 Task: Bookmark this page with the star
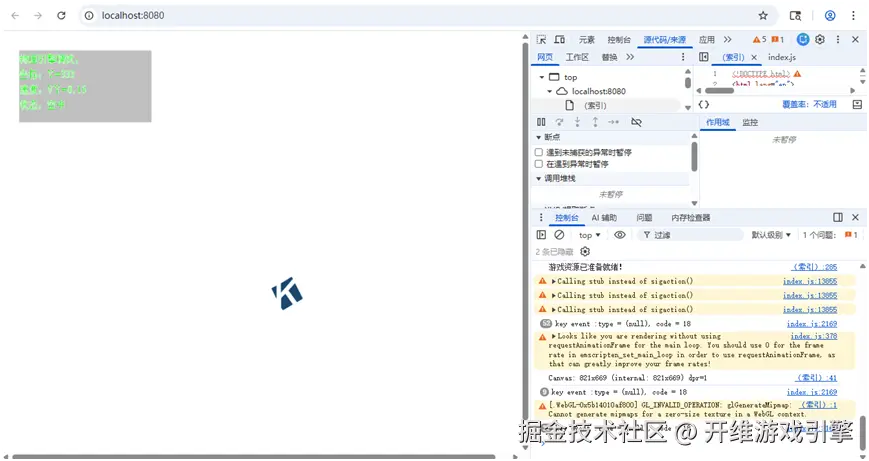coord(763,16)
